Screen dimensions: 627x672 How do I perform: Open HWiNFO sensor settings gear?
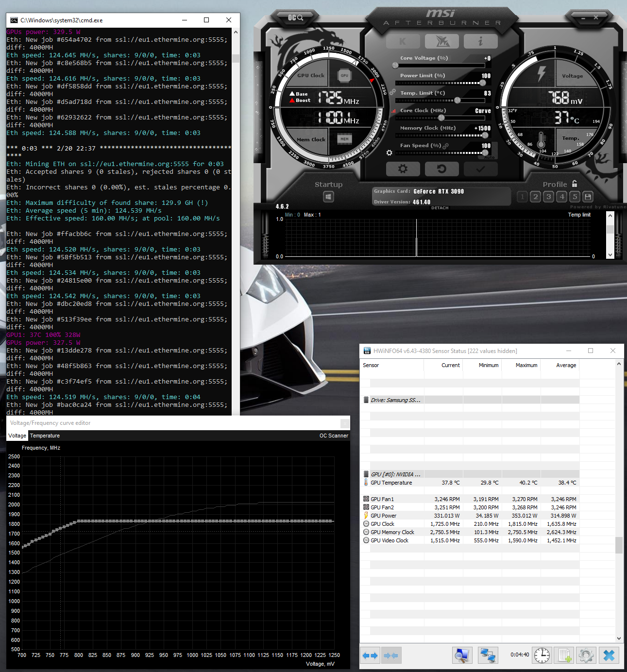click(x=586, y=655)
